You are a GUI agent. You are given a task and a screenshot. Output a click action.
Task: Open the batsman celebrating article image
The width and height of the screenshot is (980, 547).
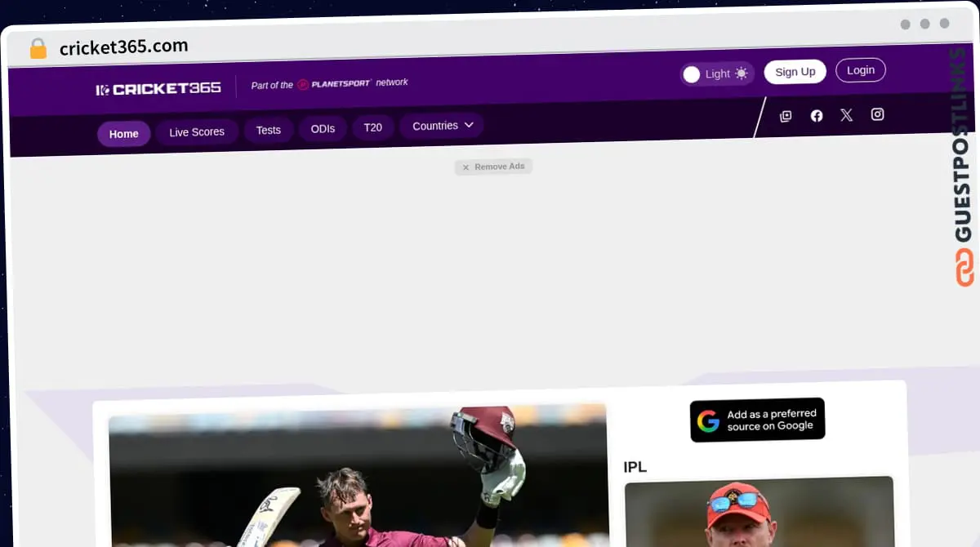[358, 476]
